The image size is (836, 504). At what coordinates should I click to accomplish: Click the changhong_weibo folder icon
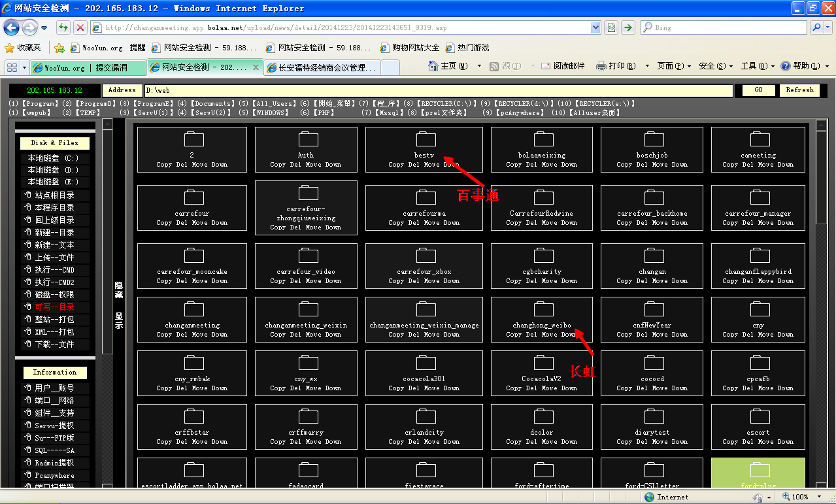(x=544, y=309)
